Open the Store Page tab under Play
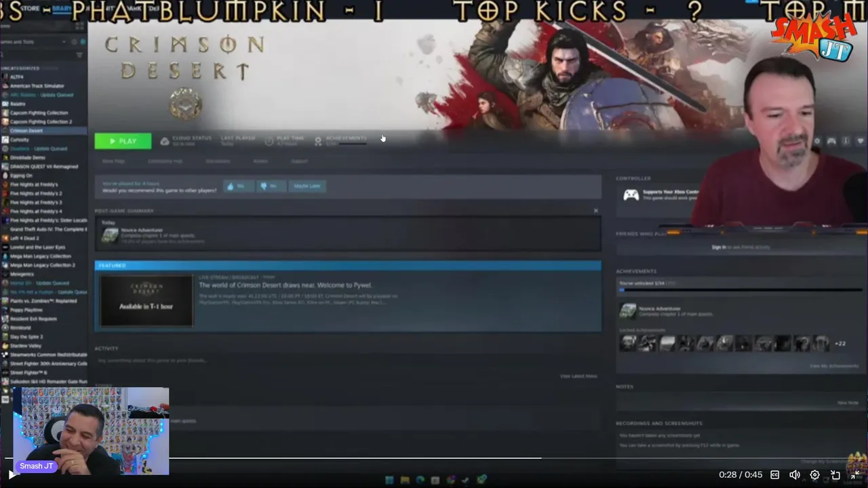Image resolution: width=868 pixels, height=488 pixels. 113,161
